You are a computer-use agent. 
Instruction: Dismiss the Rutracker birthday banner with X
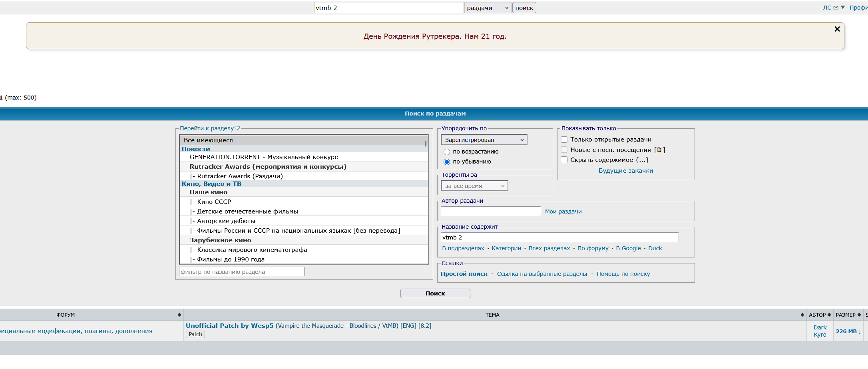point(837,29)
